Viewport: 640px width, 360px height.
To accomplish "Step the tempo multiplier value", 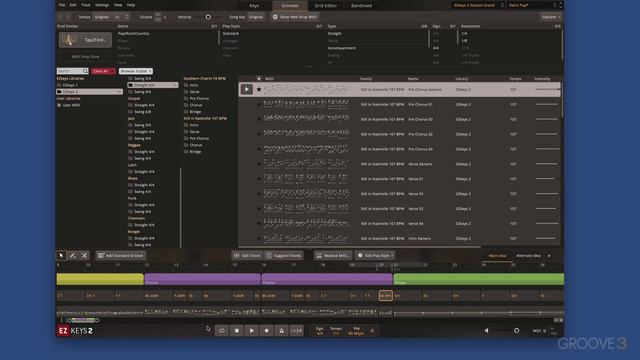I will click(x=127, y=17).
